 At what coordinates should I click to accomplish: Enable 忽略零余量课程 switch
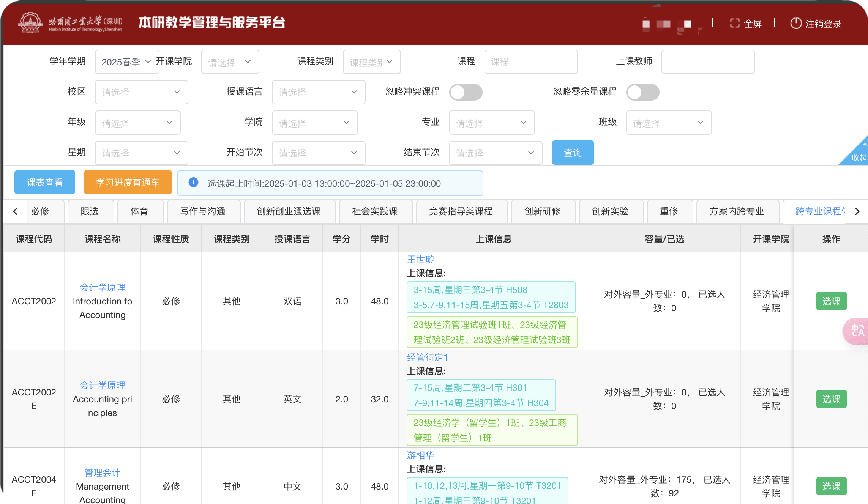tap(642, 92)
